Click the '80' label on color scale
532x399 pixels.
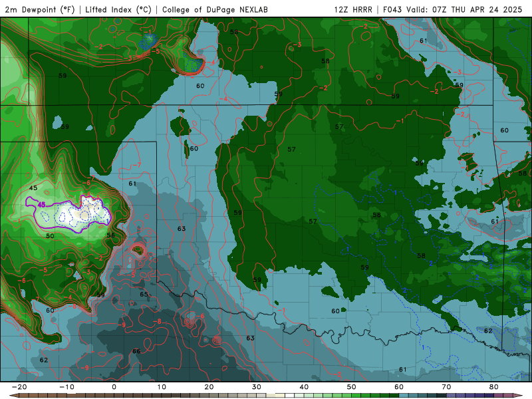(494, 387)
